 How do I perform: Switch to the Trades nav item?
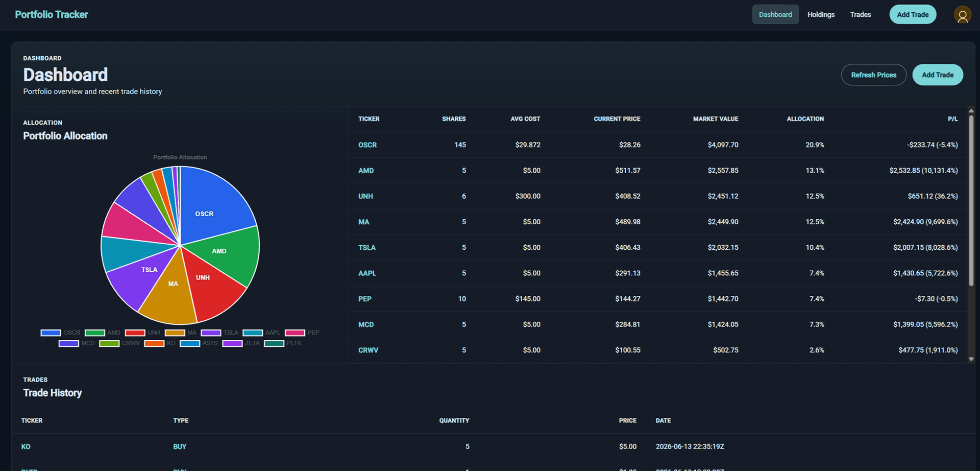tap(861, 15)
